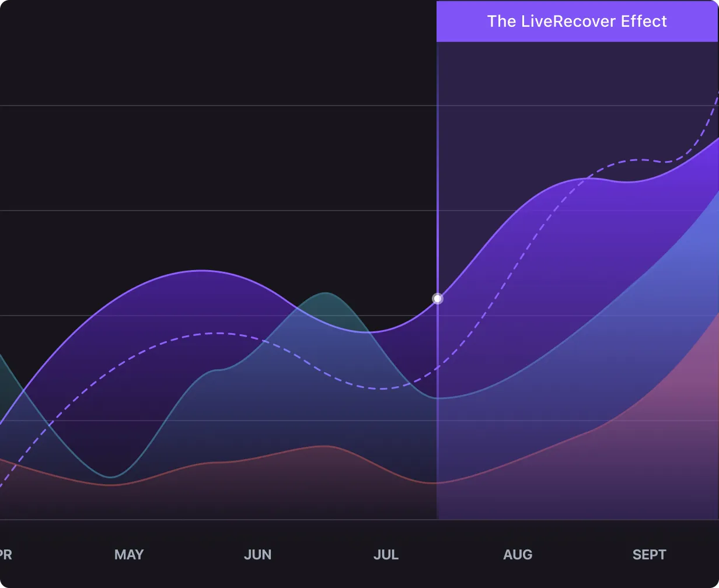This screenshot has height=588, width=719.
Task: Switch to the JUN month on the axis
Action: (x=257, y=555)
